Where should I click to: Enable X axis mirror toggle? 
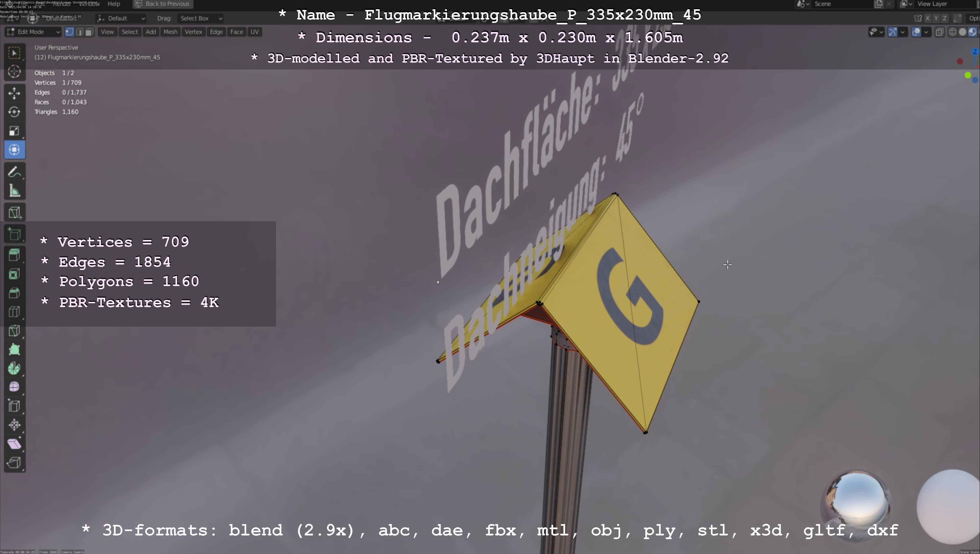tap(928, 18)
